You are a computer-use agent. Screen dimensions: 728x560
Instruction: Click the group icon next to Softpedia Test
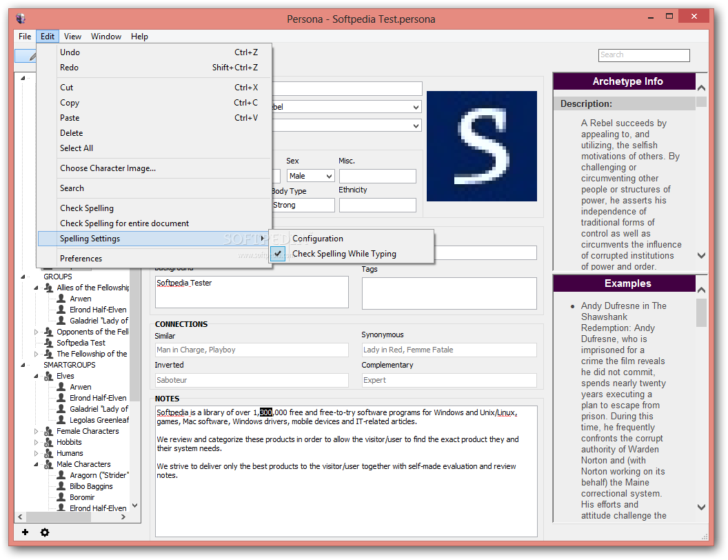click(x=48, y=343)
